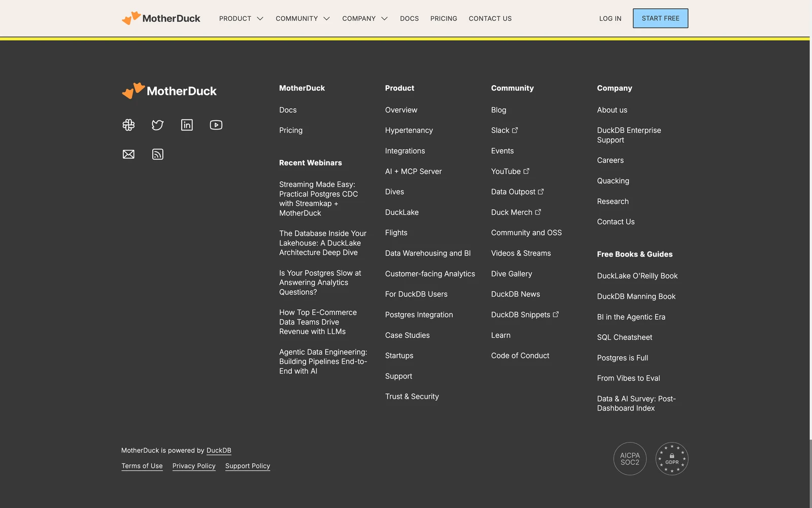Click external-link icon next to Slack

pos(515,130)
